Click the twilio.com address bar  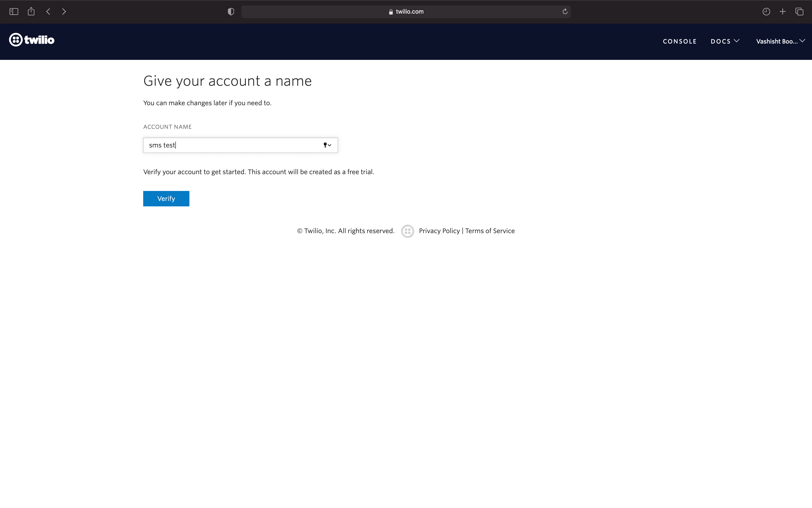pyautogui.click(x=406, y=12)
